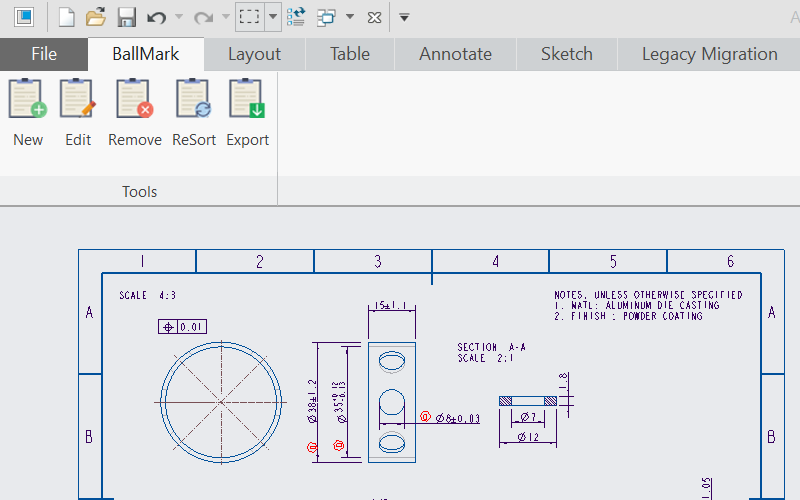This screenshot has width=800, height=500.
Task: Run the ReSort balloon tool
Action: tap(193, 100)
